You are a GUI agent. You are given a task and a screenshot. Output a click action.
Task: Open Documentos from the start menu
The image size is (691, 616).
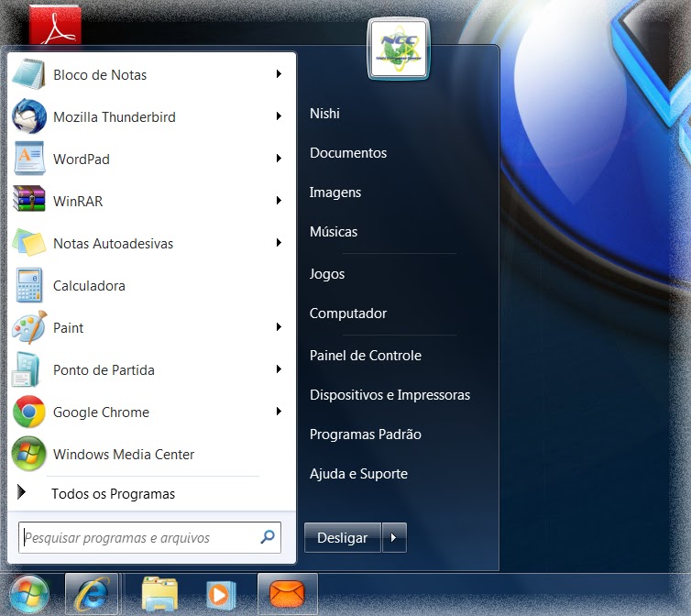(x=348, y=152)
